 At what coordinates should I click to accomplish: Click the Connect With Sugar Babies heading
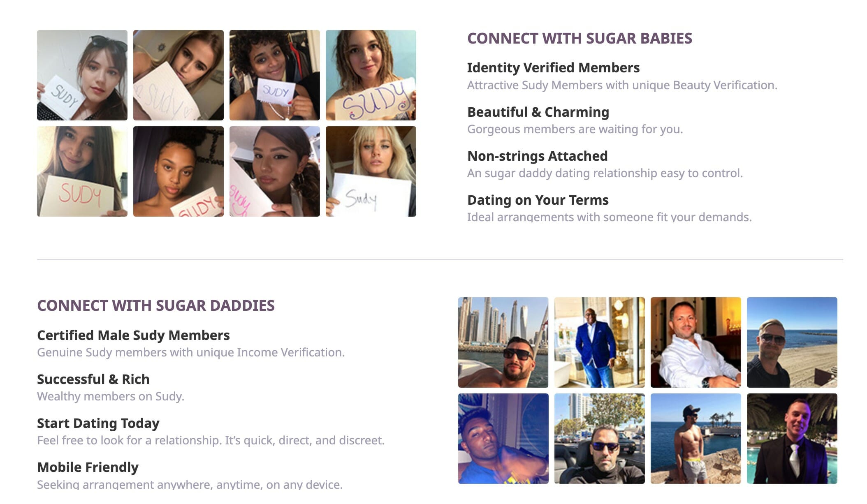580,38
